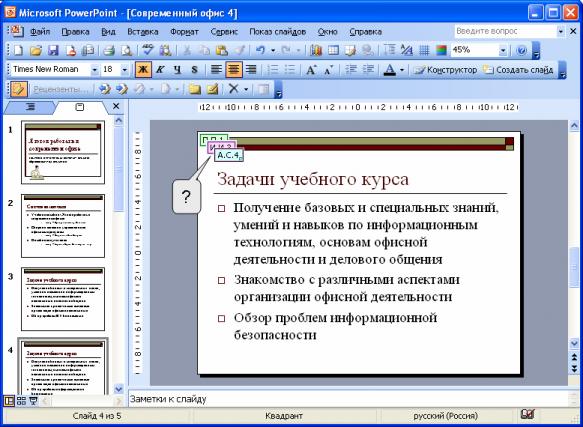Open the Файл menu
Viewport: 583px width, 427px height.
[40, 32]
